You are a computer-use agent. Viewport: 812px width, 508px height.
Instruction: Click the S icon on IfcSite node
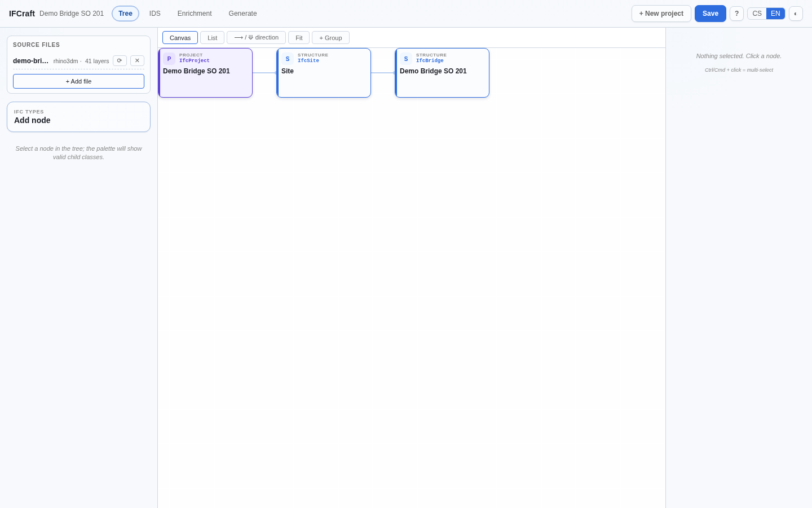click(288, 59)
